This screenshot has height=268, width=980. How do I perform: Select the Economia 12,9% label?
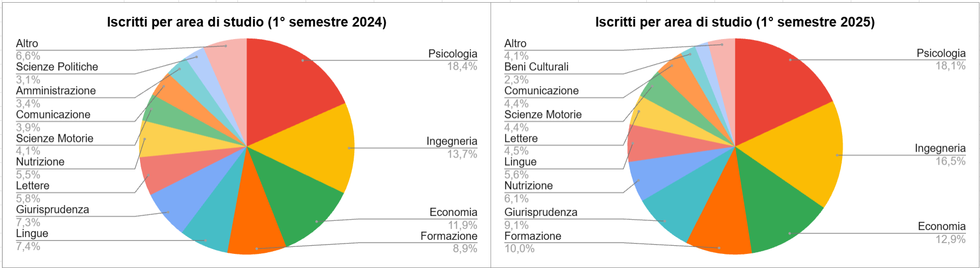pyautogui.click(x=942, y=233)
